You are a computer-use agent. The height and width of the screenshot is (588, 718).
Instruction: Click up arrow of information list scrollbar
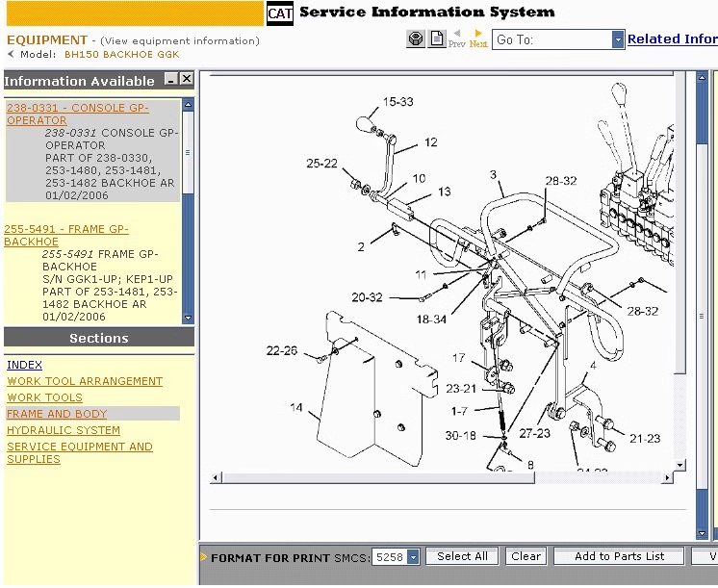(x=188, y=105)
